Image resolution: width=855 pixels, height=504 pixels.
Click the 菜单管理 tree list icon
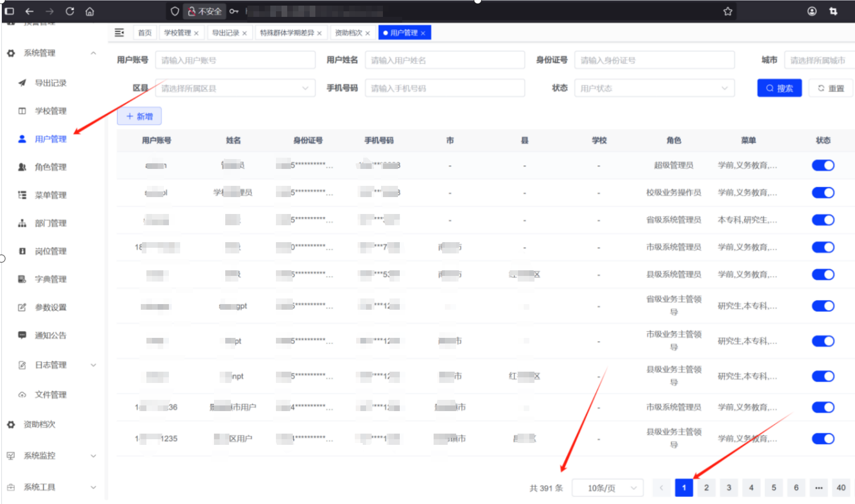pyautogui.click(x=22, y=195)
